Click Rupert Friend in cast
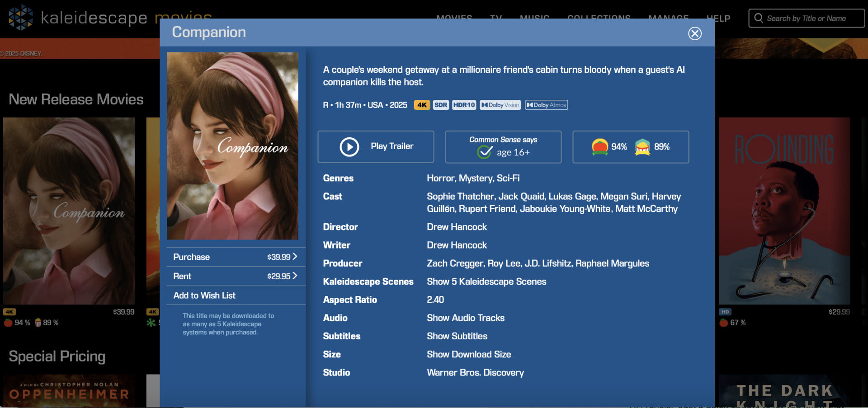This screenshot has height=408, width=868. coord(487,209)
